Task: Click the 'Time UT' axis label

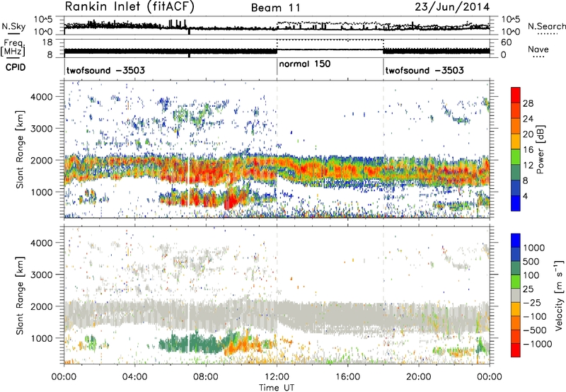Action: (x=277, y=388)
